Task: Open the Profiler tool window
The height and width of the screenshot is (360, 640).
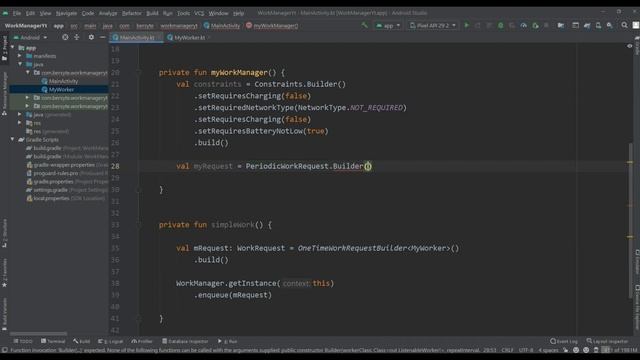Action: click(x=142, y=341)
